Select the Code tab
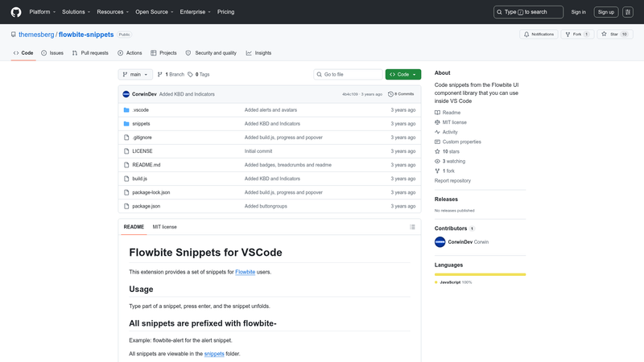644x362 pixels. 23,53
